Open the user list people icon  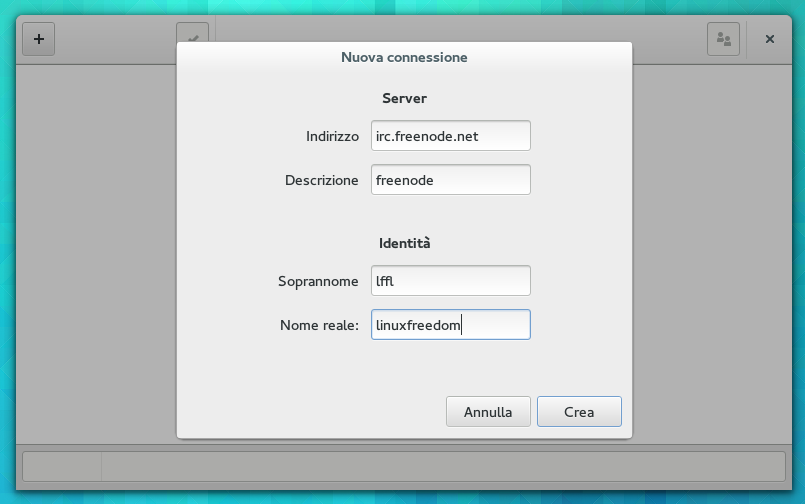tap(723, 39)
